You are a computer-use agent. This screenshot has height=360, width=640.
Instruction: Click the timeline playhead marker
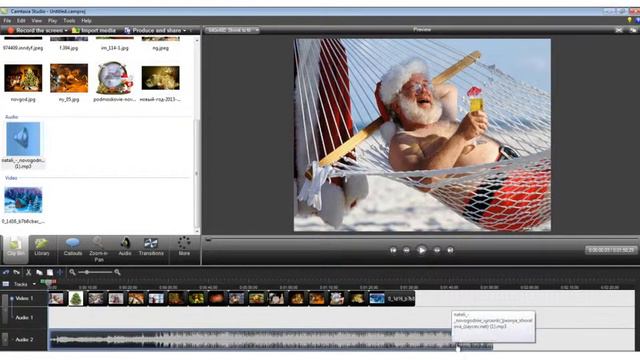[x=49, y=282]
